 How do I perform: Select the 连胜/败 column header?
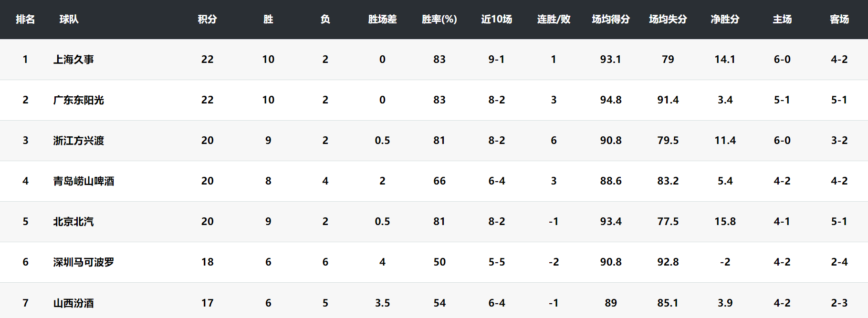click(554, 19)
